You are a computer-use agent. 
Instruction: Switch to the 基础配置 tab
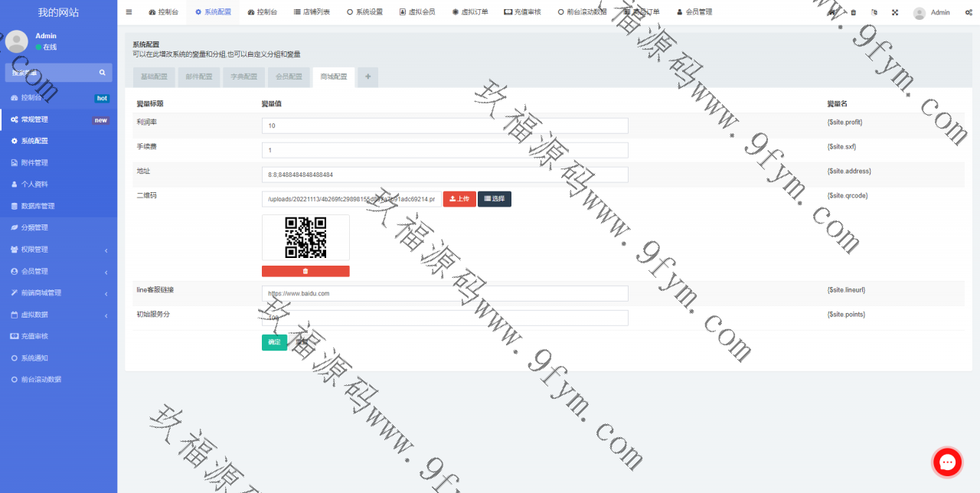tap(154, 77)
